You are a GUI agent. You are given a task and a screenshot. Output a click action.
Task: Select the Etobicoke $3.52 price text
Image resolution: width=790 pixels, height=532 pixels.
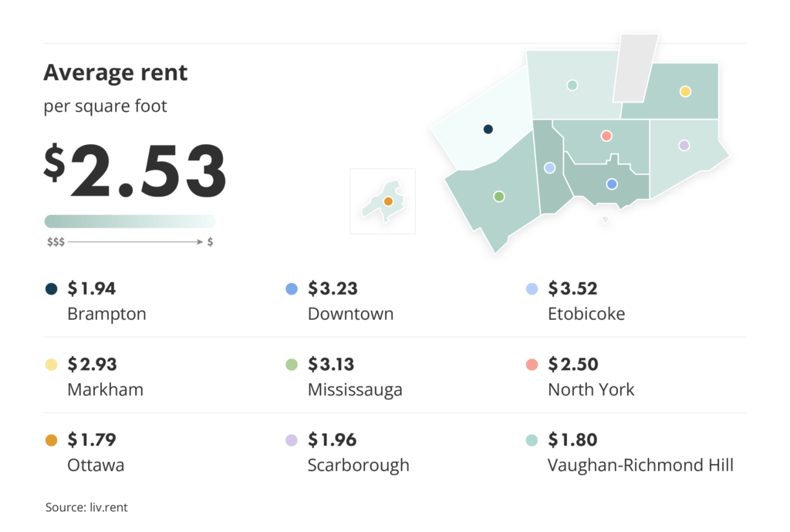573,289
